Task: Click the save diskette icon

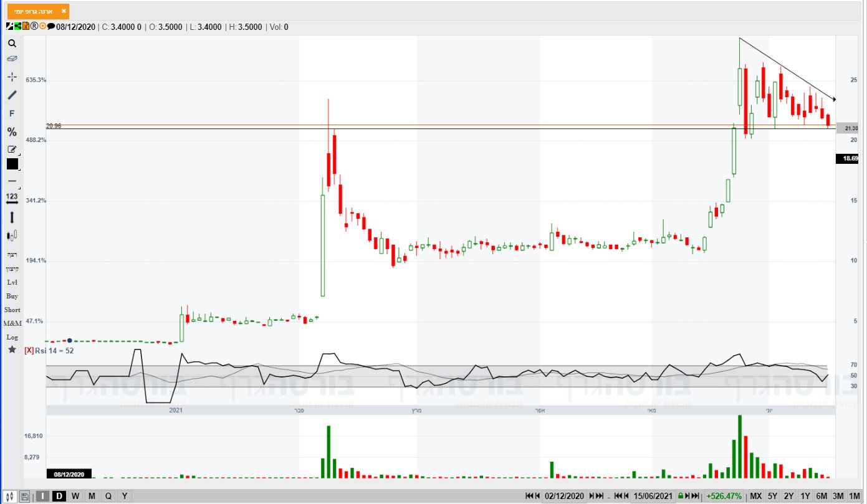Action: point(24,497)
